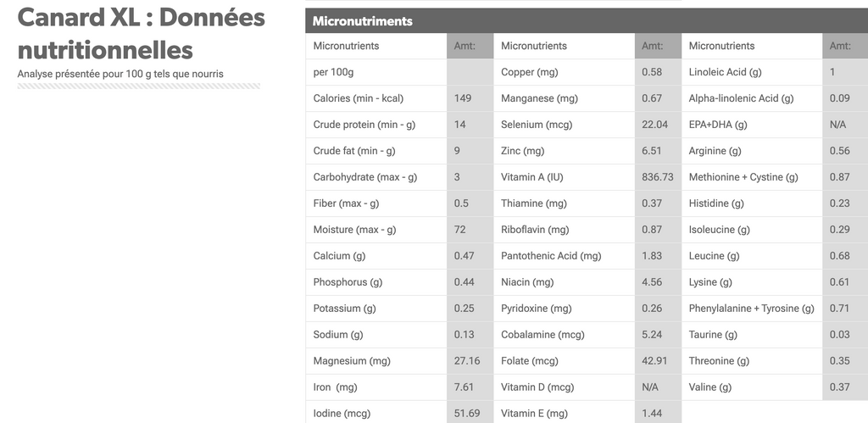Click the Calories (min - kcal) cell
The width and height of the screenshot is (868, 423).
tap(376, 98)
